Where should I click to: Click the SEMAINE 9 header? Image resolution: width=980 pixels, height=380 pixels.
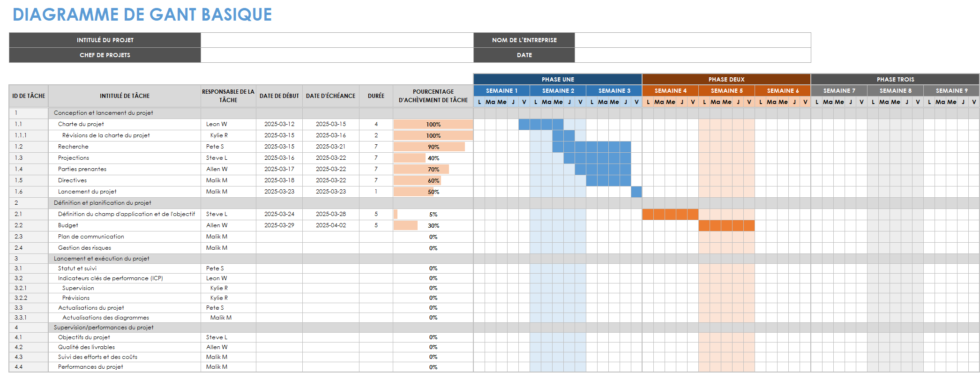[951, 90]
